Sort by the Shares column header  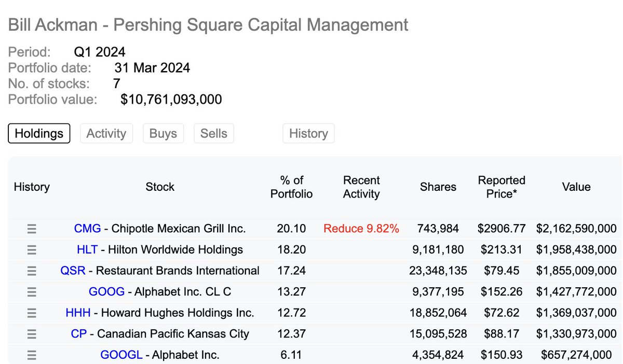pos(438,187)
